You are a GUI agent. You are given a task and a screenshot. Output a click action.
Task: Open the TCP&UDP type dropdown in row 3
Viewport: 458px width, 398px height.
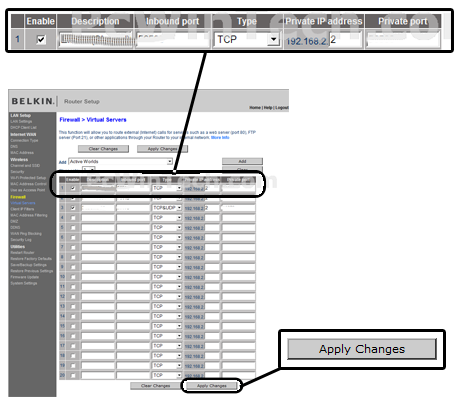pyautogui.click(x=167, y=208)
